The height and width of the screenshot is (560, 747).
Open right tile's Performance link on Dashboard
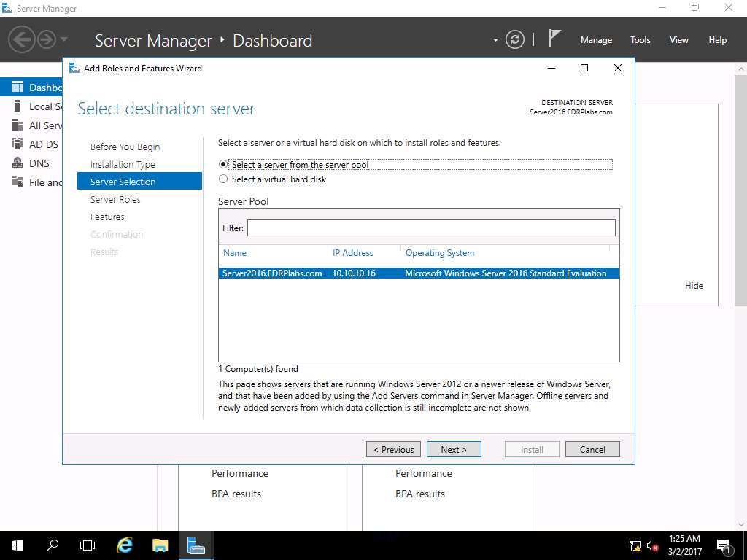coord(424,473)
